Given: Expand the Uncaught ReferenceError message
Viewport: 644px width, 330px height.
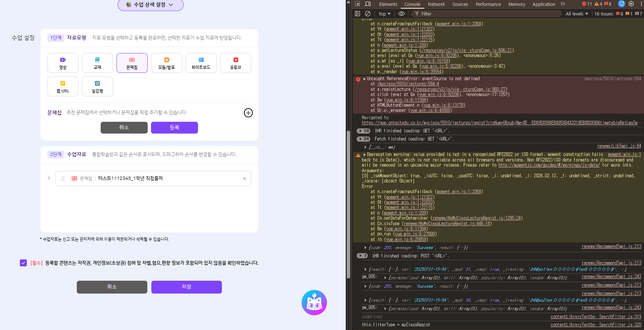Looking at the screenshot, I should coord(364,79).
